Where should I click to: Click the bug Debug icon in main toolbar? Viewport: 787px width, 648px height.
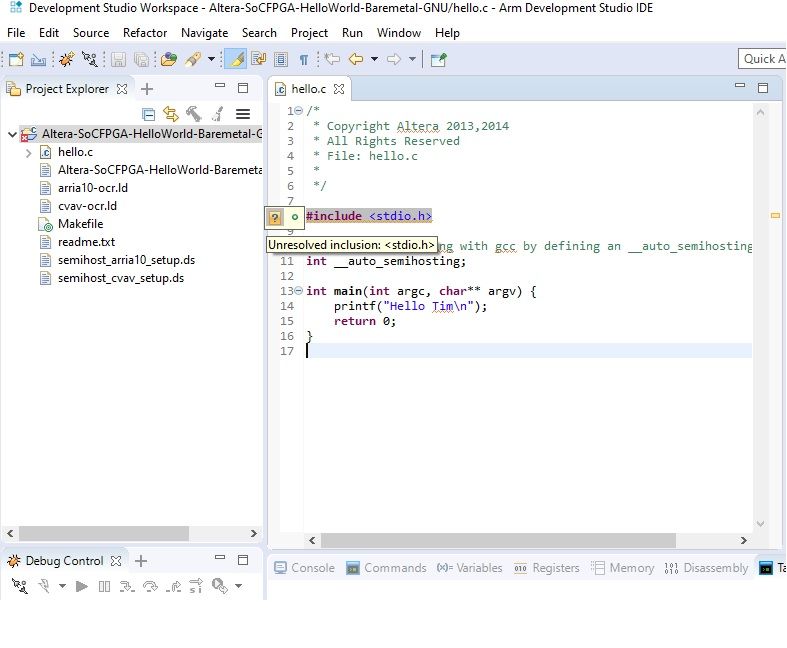(67, 59)
